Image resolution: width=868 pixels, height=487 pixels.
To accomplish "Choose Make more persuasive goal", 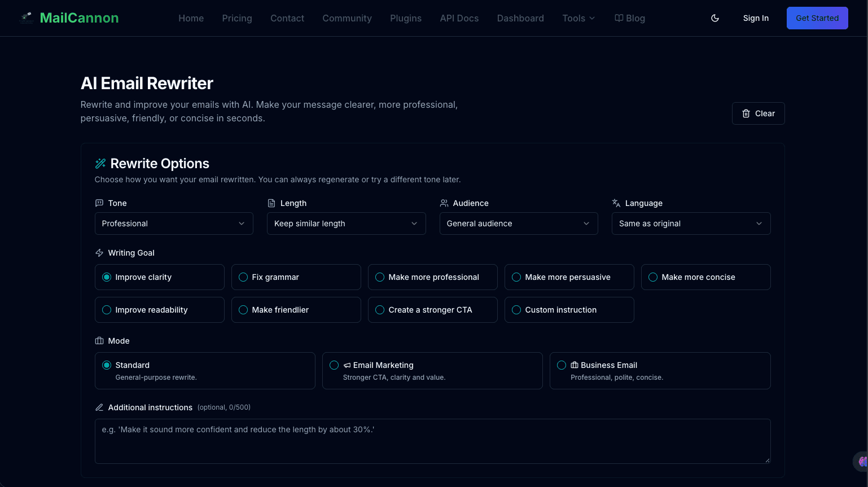I will [x=569, y=277].
